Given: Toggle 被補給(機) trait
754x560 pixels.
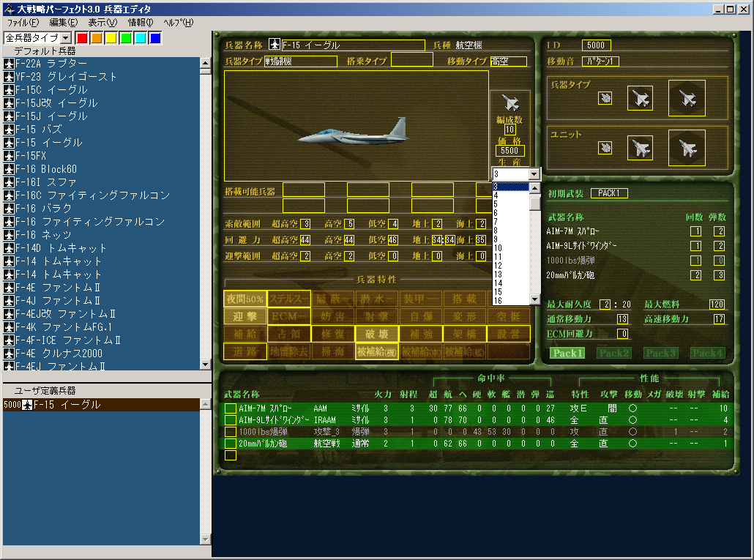Looking at the screenshot, I should click(x=376, y=352).
